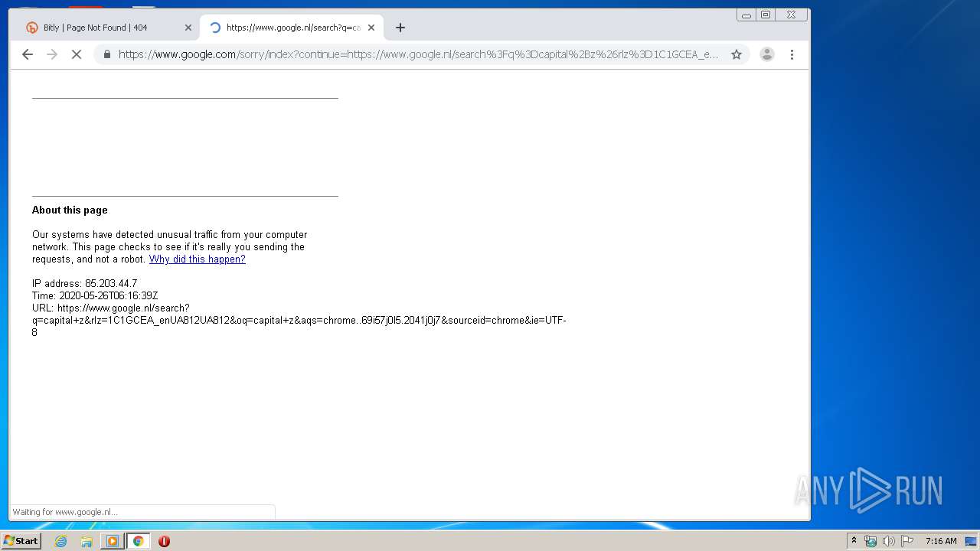Open the Chrome profile avatar

pos(766,54)
